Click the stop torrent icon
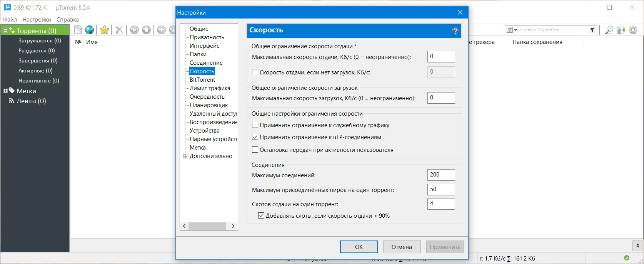This screenshot has width=644, height=264. click(x=146, y=30)
